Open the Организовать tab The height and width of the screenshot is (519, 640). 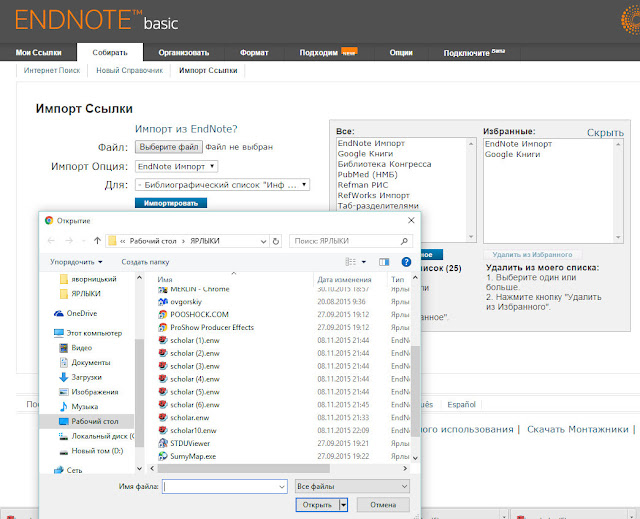184,53
